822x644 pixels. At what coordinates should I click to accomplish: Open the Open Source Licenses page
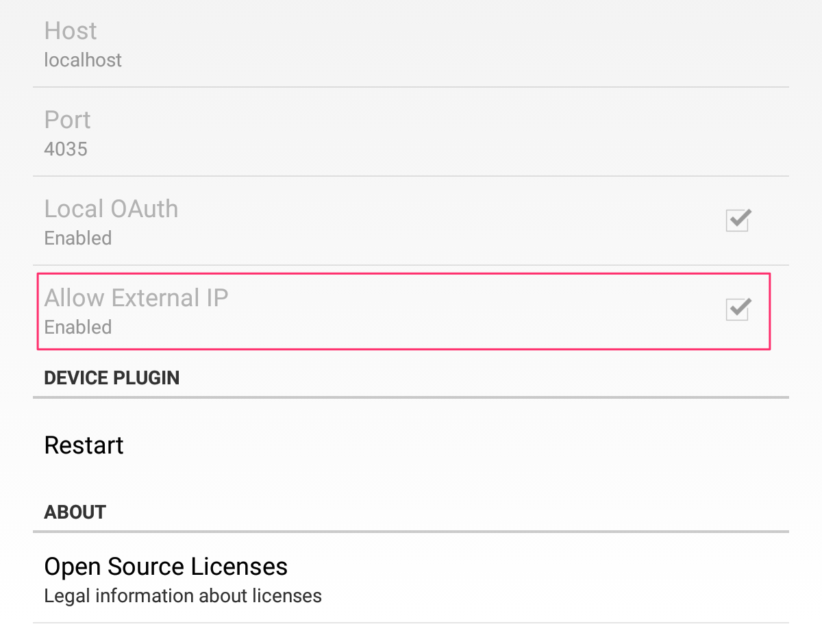[166, 567]
